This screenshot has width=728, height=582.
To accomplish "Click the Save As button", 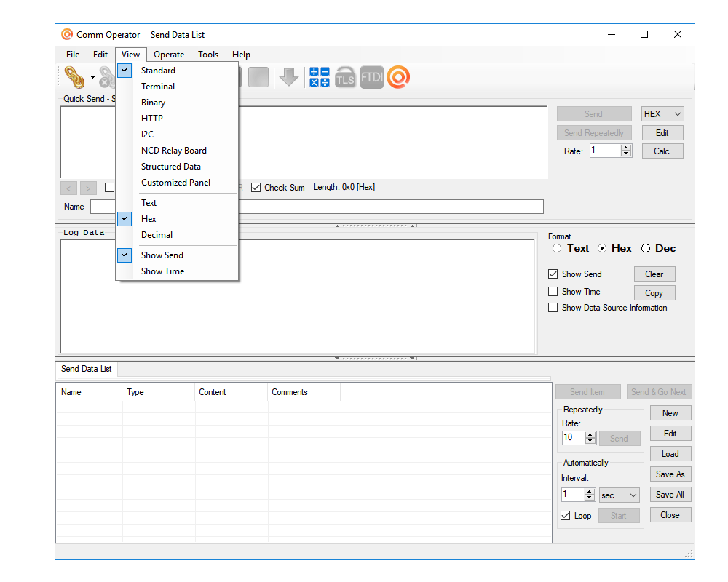I will pyautogui.click(x=670, y=474).
